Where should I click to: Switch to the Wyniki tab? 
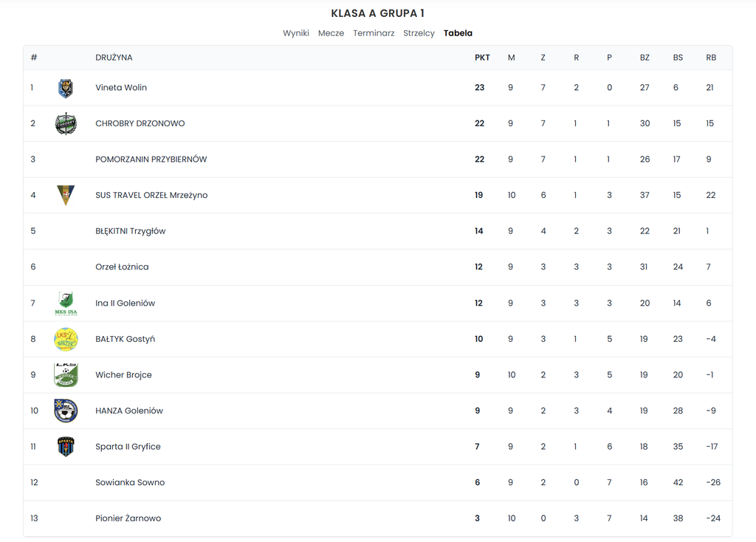[x=296, y=33]
